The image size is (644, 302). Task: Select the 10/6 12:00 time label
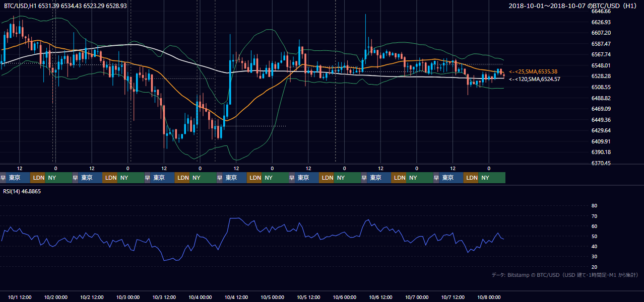point(380,297)
